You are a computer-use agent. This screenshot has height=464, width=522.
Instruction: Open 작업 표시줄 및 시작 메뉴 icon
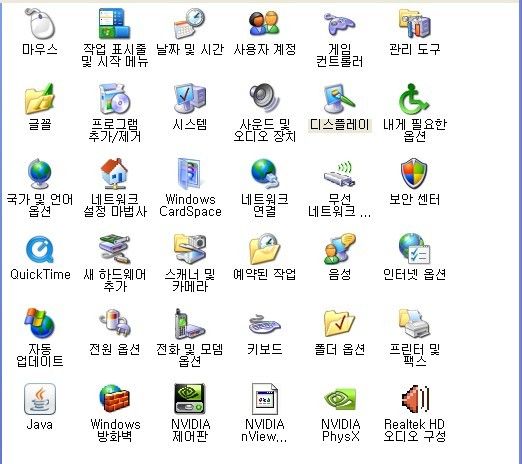[115, 24]
